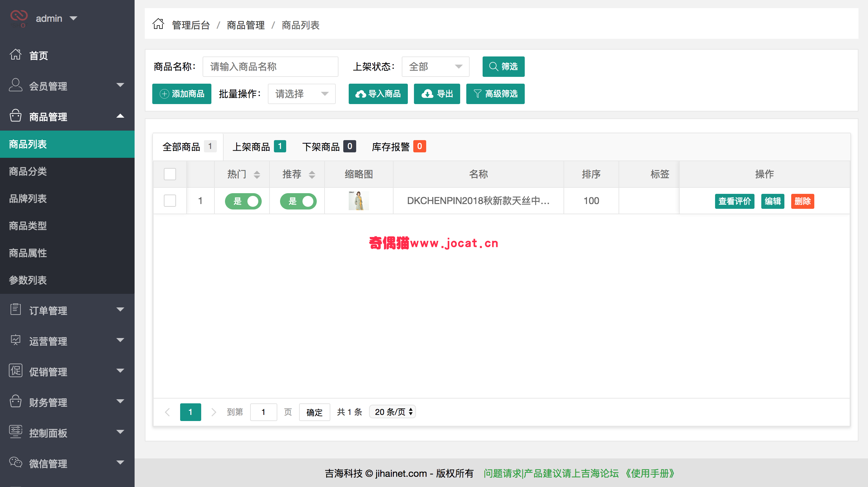The width and height of the screenshot is (868, 487).
Task: Click the 高级筛选 filter button
Action: (x=495, y=94)
